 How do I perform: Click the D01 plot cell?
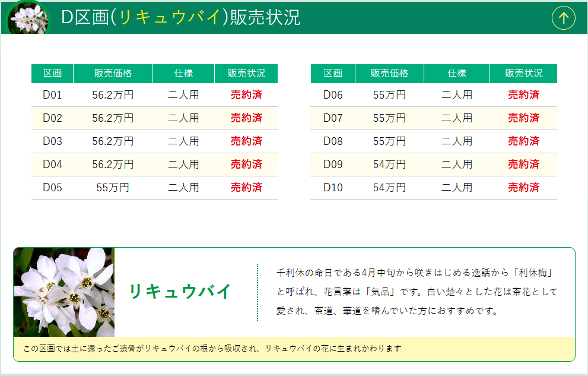[52, 95]
